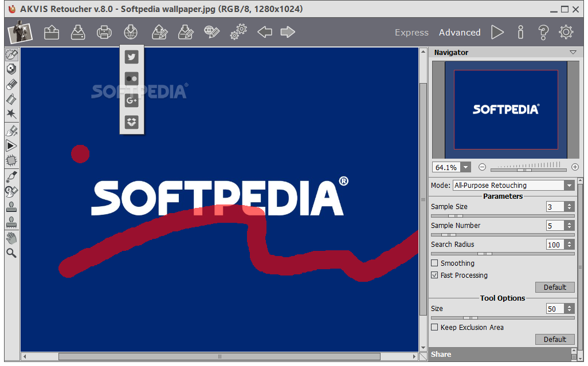Image resolution: width=588 pixels, height=366 pixels.
Task: Click Default button under Parameters
Action: [555, 288]
